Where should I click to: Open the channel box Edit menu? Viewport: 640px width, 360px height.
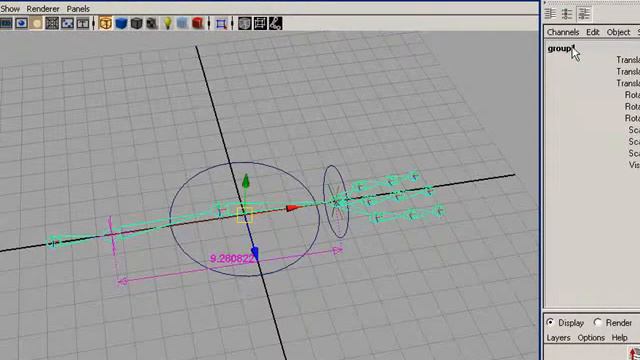coord(593,32)
